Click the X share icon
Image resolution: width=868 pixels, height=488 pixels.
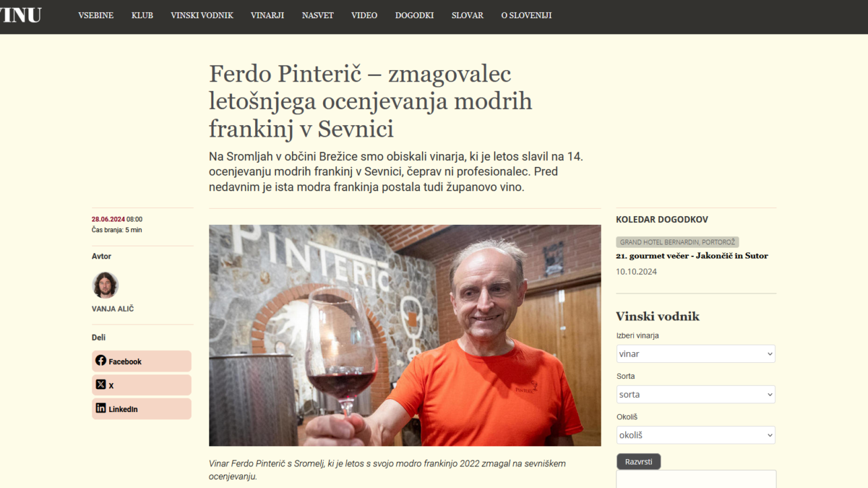tap(101, 384)
